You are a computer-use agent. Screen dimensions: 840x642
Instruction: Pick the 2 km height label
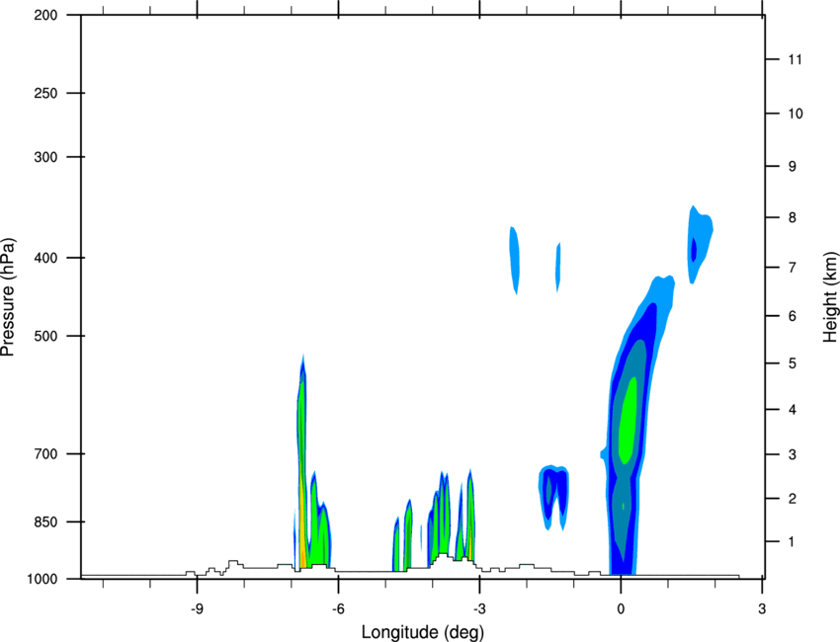(x=793, y=499)
